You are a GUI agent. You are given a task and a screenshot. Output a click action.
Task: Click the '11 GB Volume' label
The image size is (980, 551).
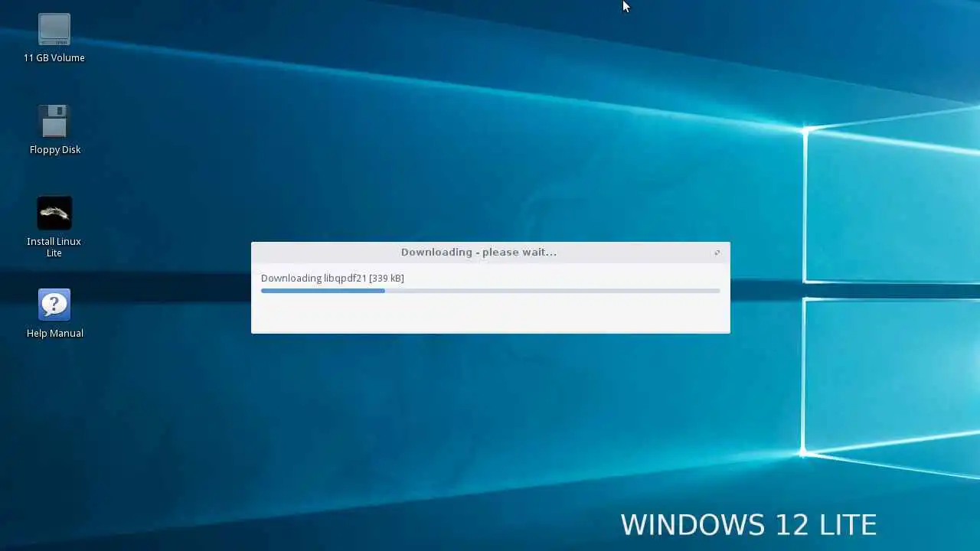click(54, 58)
